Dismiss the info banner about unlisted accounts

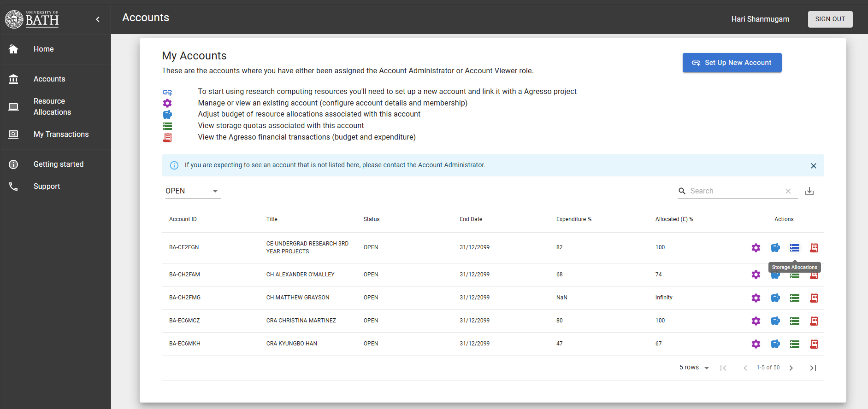(814, 166)
